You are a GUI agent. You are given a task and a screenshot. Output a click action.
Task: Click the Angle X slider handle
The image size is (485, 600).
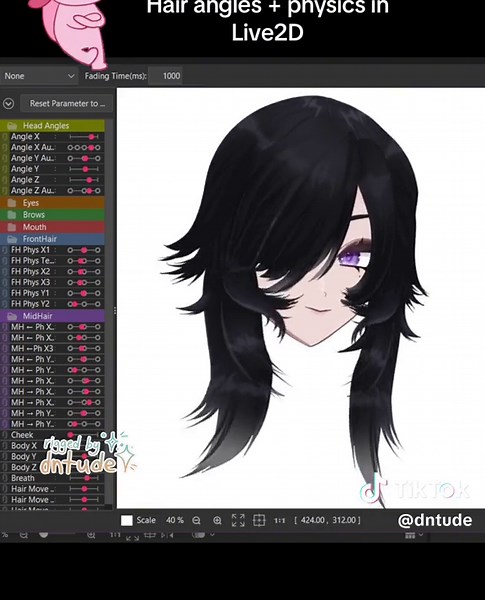click(x=91, y=137)
